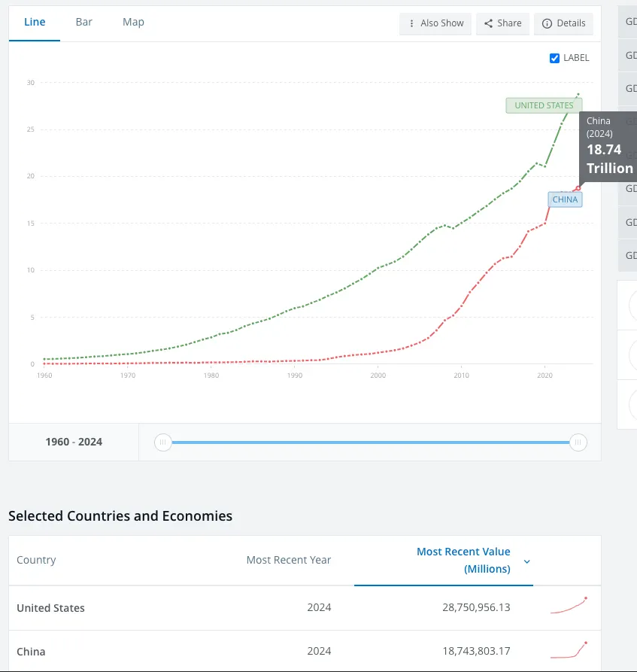This screenshot has width=637, height=672.
Task: Sort by Country column header
Action: pos(36,560)
